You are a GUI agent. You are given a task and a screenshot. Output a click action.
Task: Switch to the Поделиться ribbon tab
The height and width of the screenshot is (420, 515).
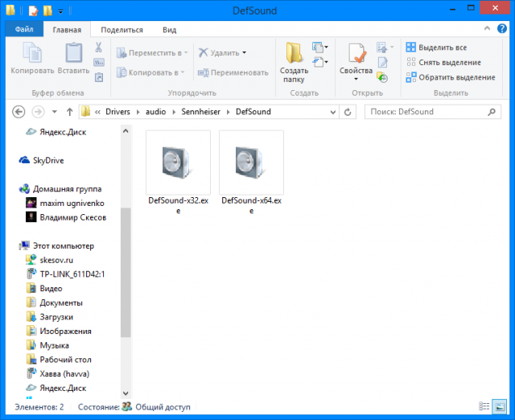click(122, 30)
